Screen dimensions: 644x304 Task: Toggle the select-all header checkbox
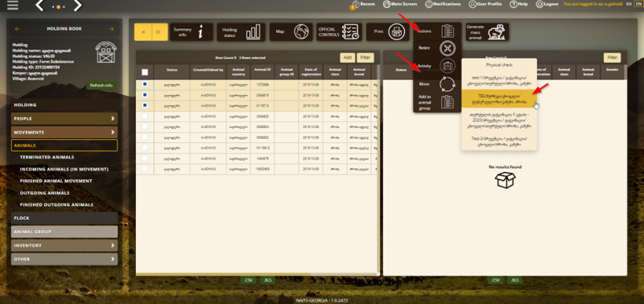(145, 72)
